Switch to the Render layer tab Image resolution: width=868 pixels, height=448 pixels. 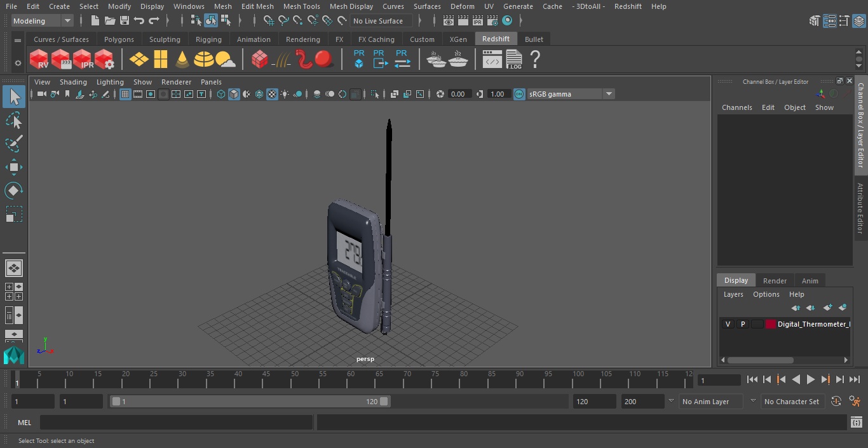775,280
